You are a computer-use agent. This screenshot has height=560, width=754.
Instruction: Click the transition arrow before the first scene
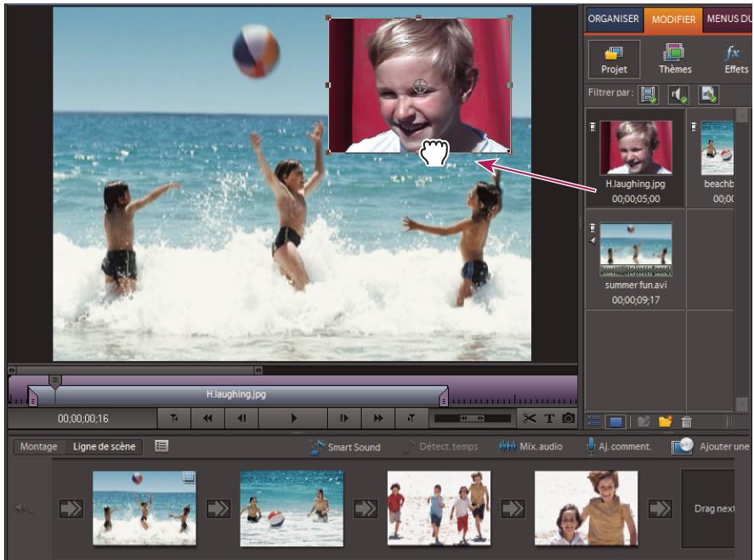(71, 508)
